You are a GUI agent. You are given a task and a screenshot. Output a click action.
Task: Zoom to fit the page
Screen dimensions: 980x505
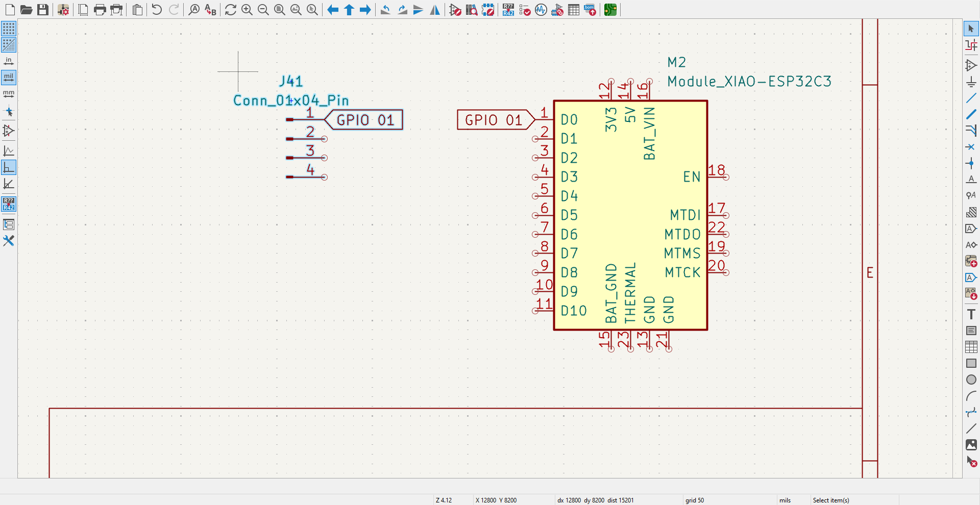coord(280,10)
